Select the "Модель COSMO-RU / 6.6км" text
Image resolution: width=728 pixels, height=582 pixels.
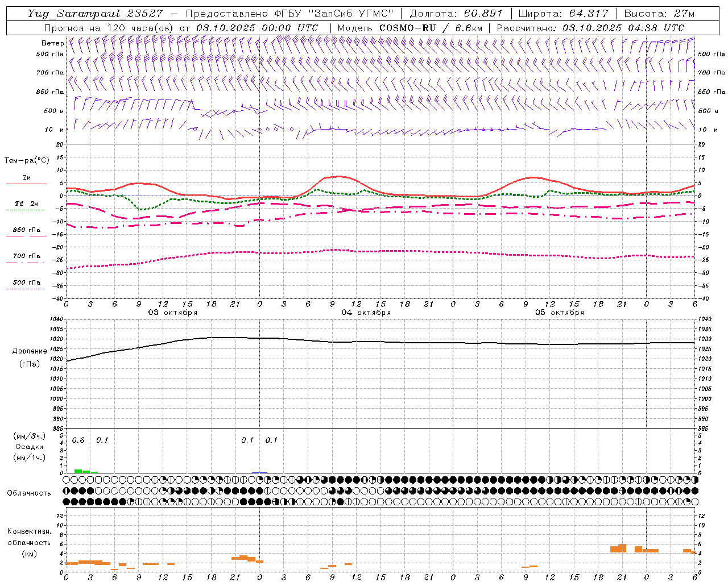tap(409, 28)
